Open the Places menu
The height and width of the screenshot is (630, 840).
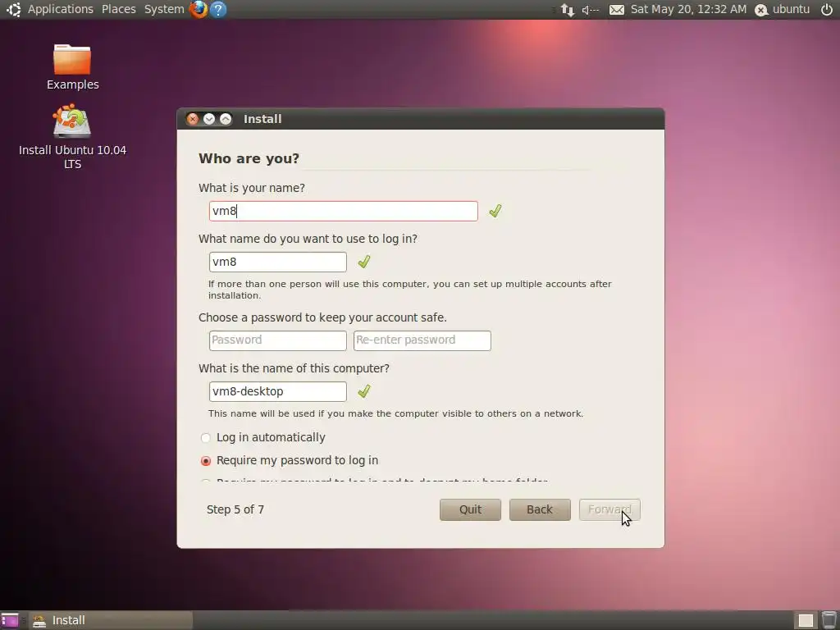click(x=119, y=9)
